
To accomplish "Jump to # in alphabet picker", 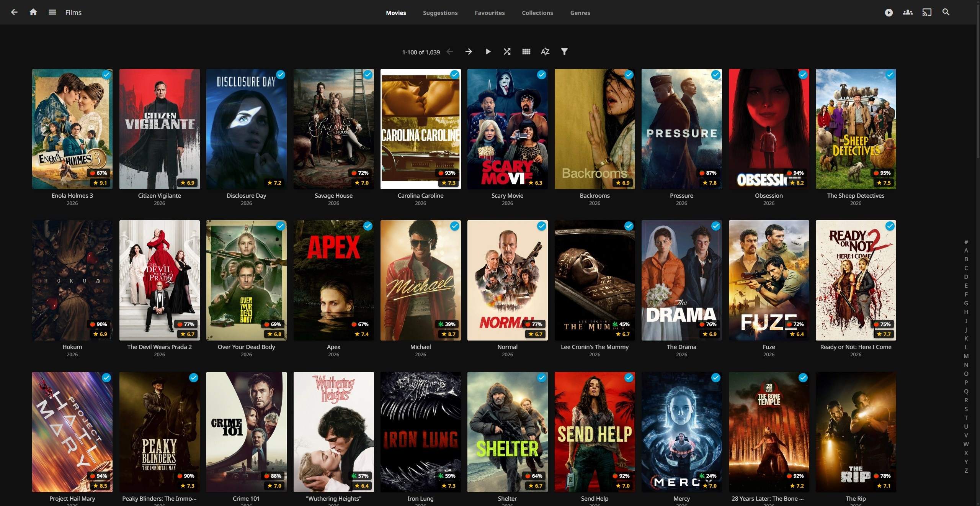I will [x=966, y=242].
